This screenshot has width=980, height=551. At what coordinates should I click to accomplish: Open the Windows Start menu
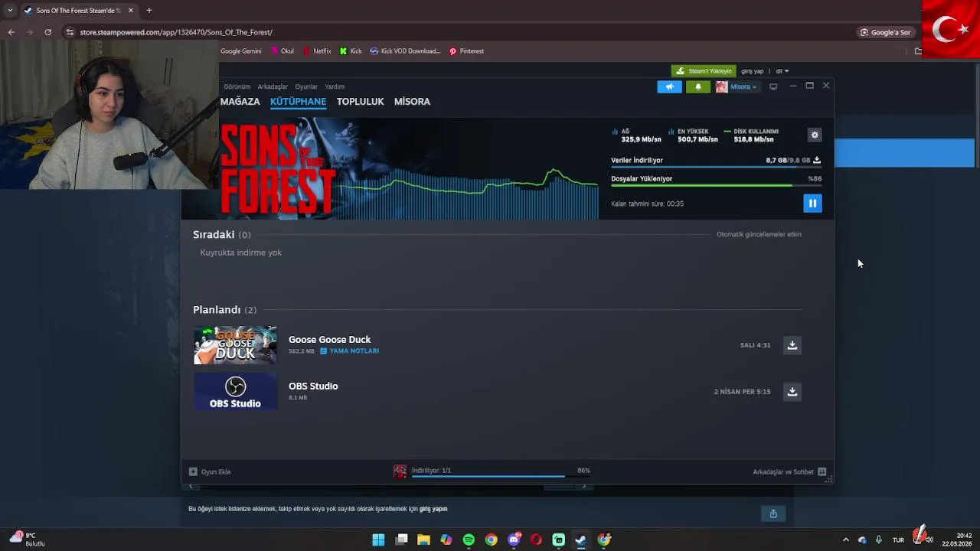(378, 540)
